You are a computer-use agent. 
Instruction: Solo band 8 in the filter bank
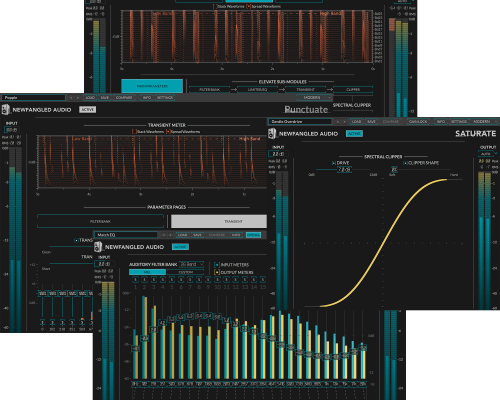coord(199,280)
